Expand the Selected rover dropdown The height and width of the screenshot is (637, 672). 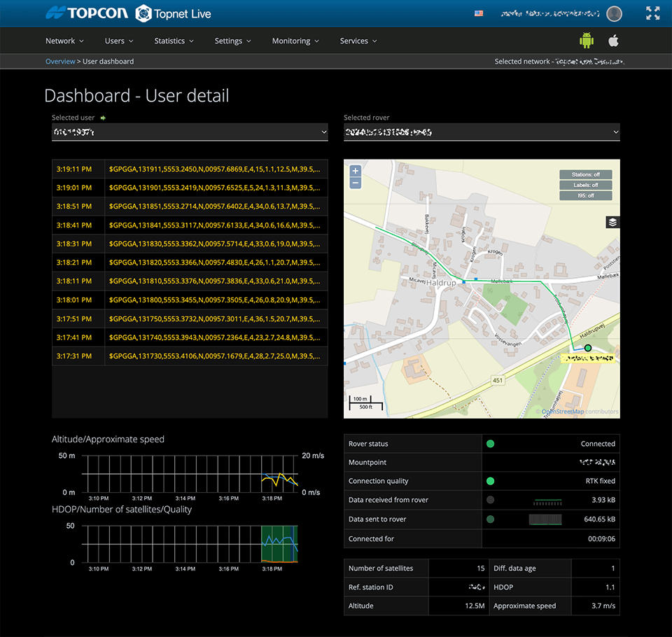482,132
